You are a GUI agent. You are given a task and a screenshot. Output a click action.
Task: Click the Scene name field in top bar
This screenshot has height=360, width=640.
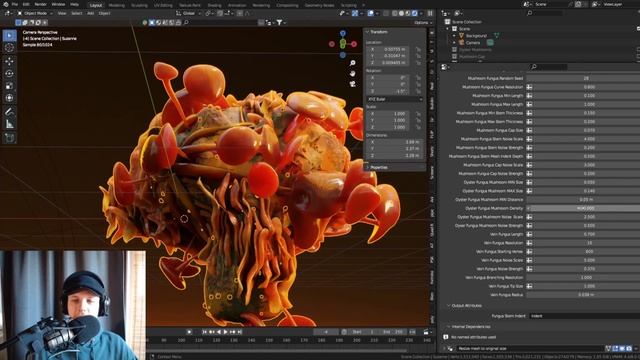551,4
